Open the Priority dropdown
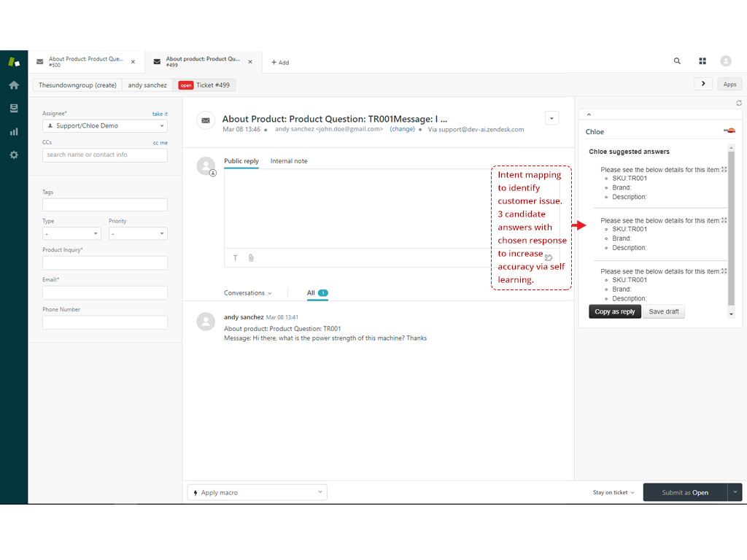 click(138, 234)
